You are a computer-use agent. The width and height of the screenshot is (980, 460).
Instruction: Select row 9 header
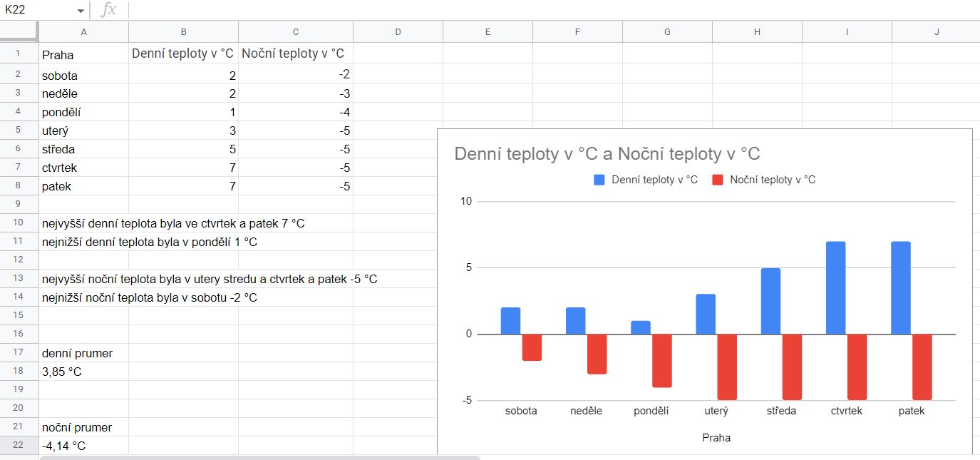19,204
